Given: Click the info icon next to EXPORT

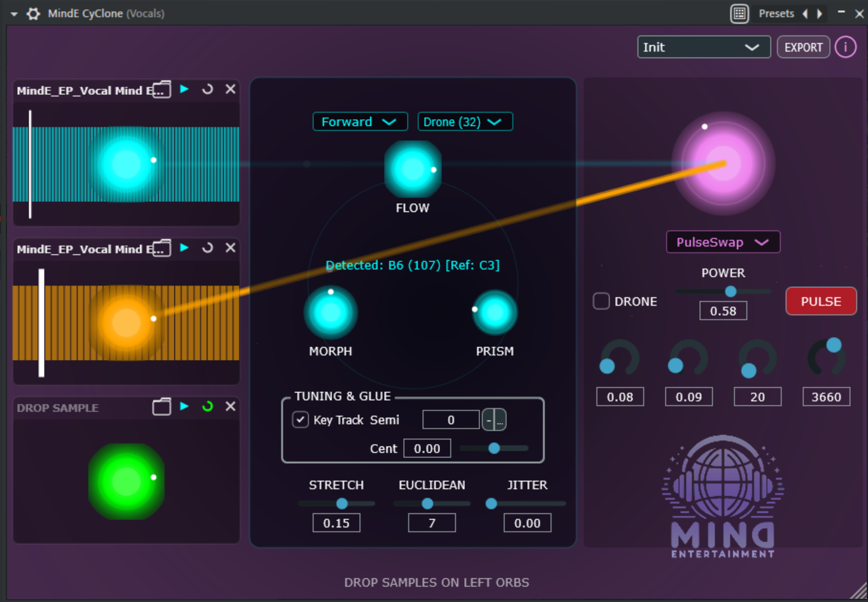Looking at the screenshot, I should pyautogui.click(x=845, y=47).
